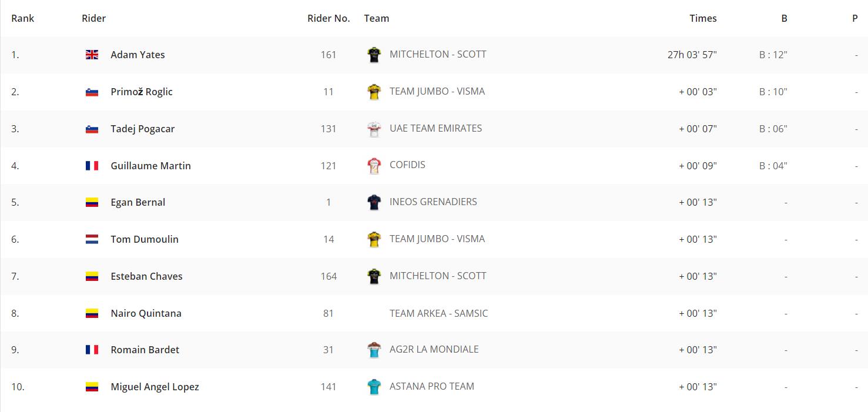Click the Mitchelton-Scott jersey icon in row 1

point(374,55)
